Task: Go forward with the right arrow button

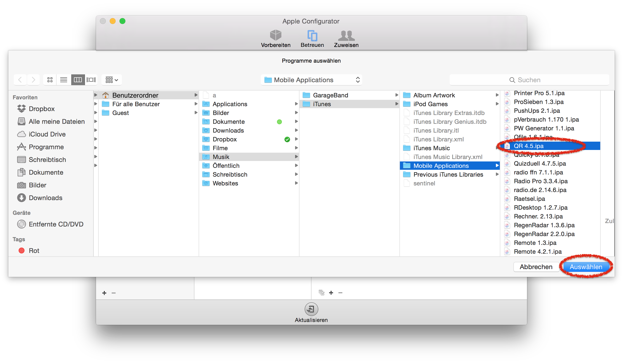Action: tap(33, 80)
